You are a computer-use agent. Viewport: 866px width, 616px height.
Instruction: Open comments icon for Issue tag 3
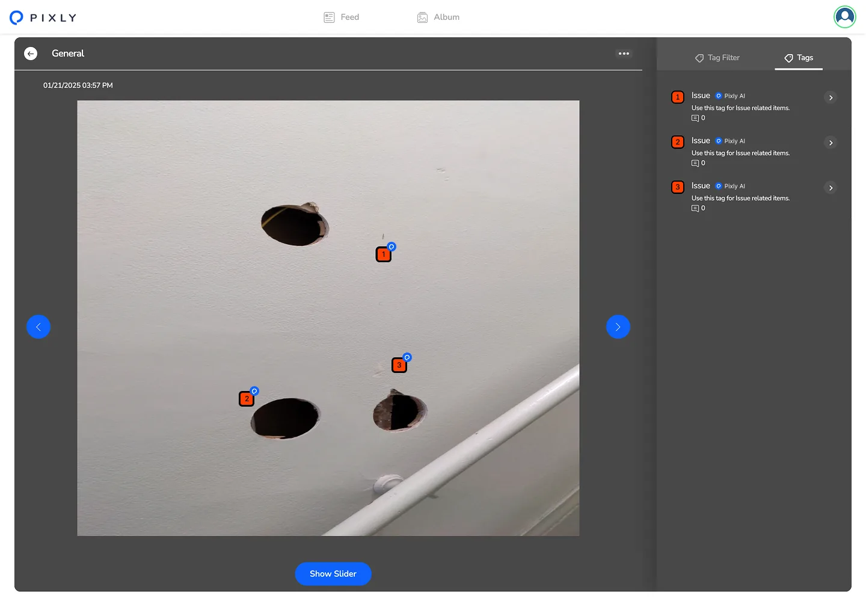695,209
